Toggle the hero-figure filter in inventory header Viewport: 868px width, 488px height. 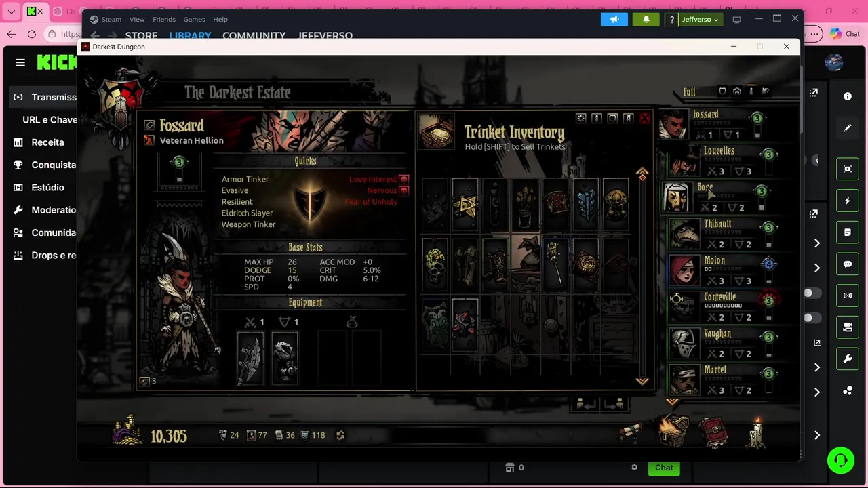coord(597,119)
